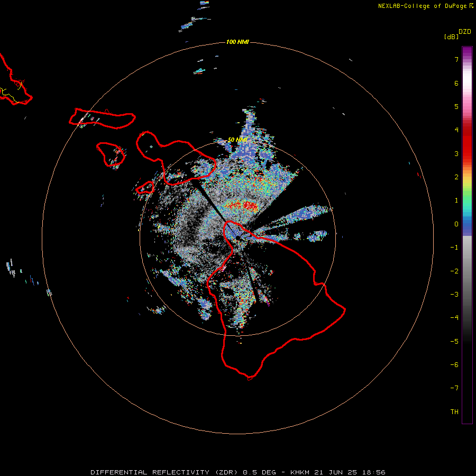The width and height of the screenshot is (476, 476).
Task: Click the -5 value on color scale
Action: 454,342
